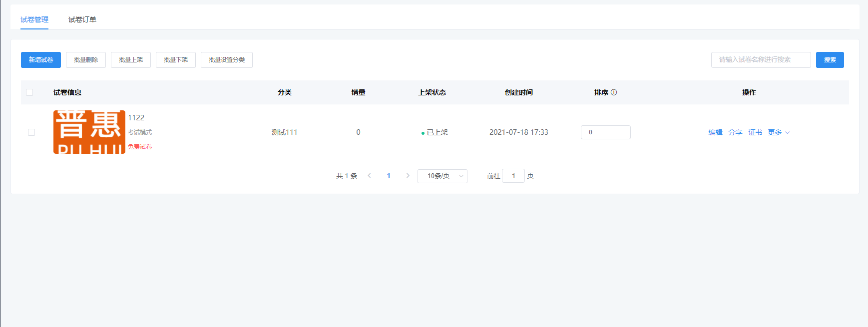Open the 证书 link for exam 1122

(x=755, y=132)
